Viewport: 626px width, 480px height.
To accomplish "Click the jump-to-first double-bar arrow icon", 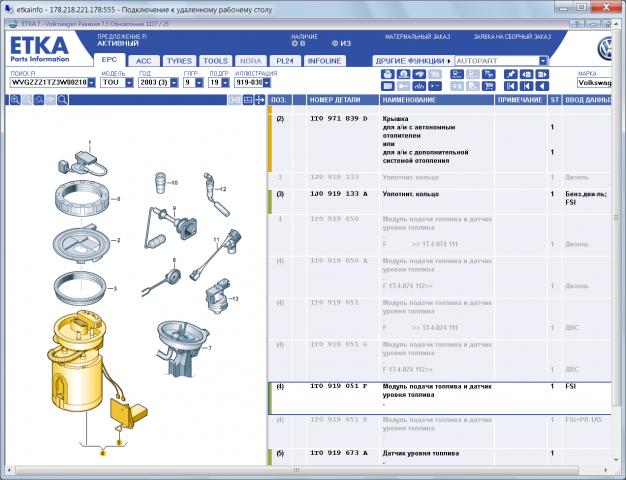I will (511, 86).
